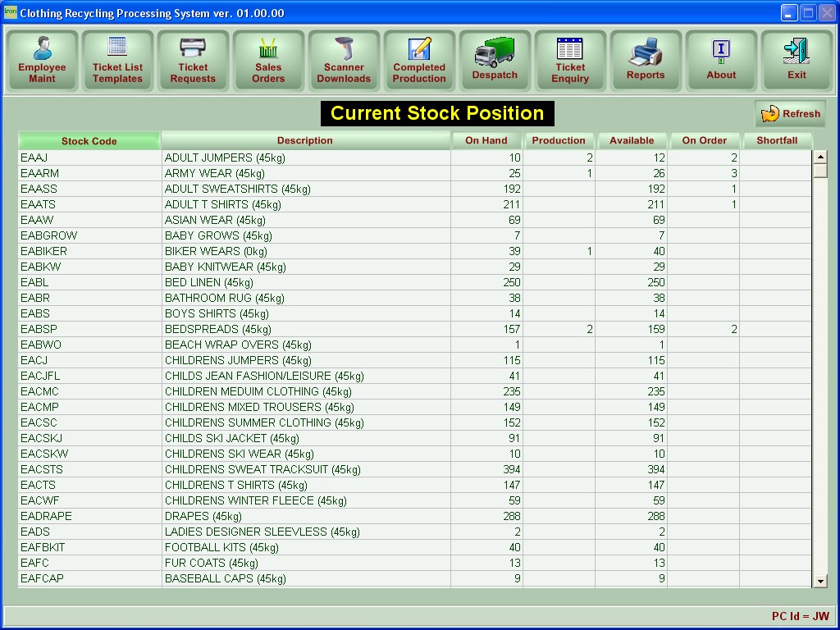This screenshot has width=840, height=630.
Task: Click the application icon in title bar
Action: [x=10, y=11]
